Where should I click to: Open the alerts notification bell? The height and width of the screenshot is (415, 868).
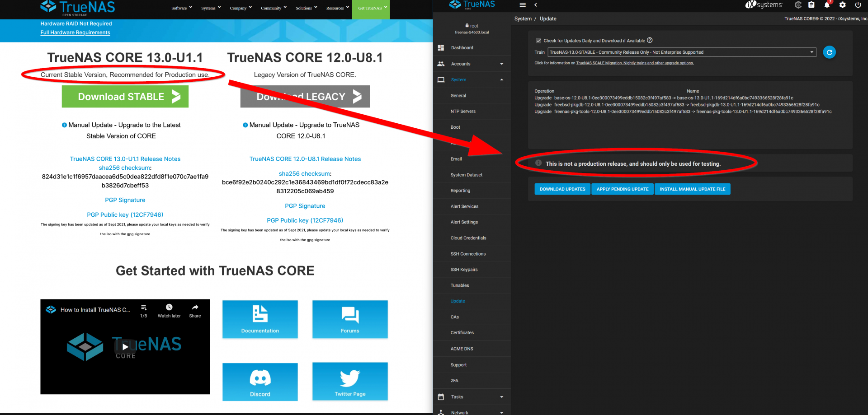(827, 5)
